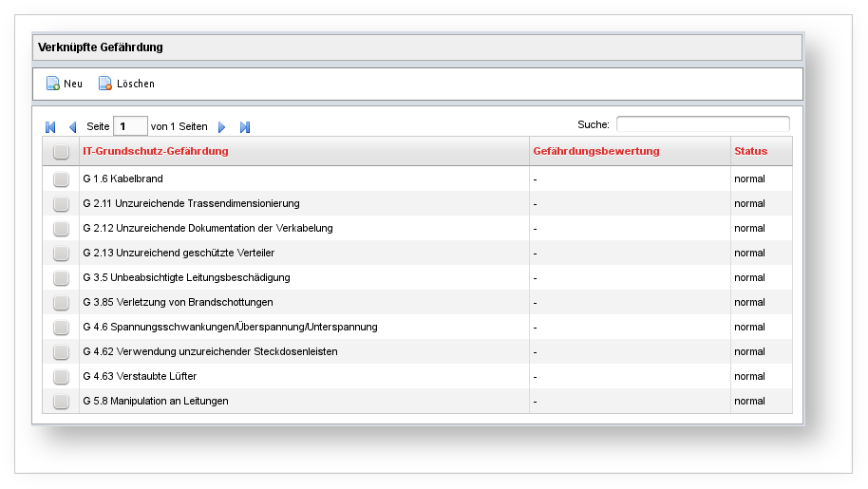Focus the Seite page number field

(130, 126)
